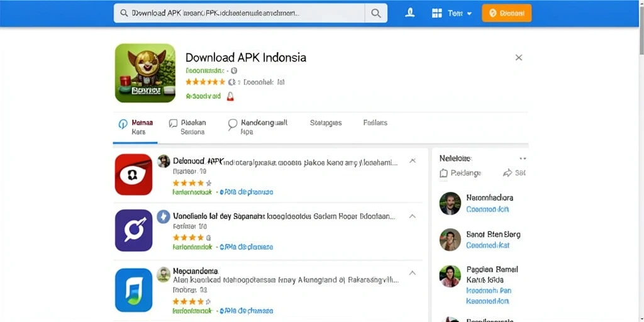This screenshot has height=322, width=644.
Task: Dismiss the first result with X
Action: (x=413, y=160)
